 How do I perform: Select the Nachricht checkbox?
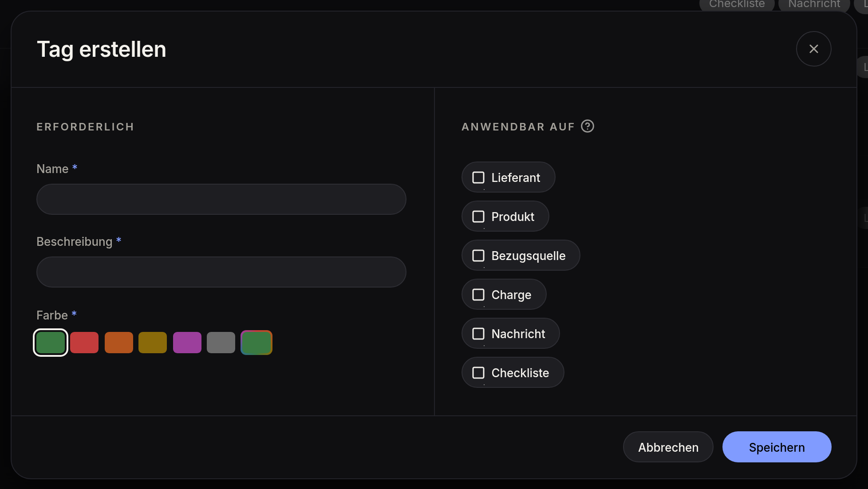[x=478, y=334]
